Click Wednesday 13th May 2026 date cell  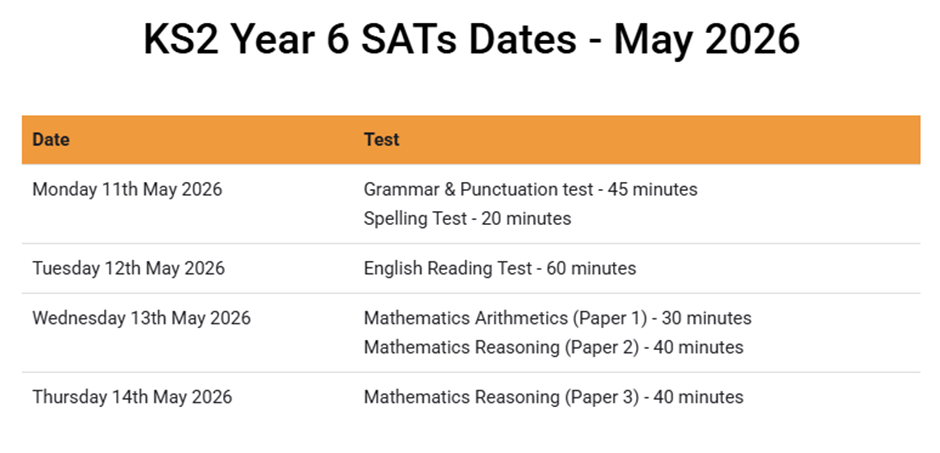(141, 318)
